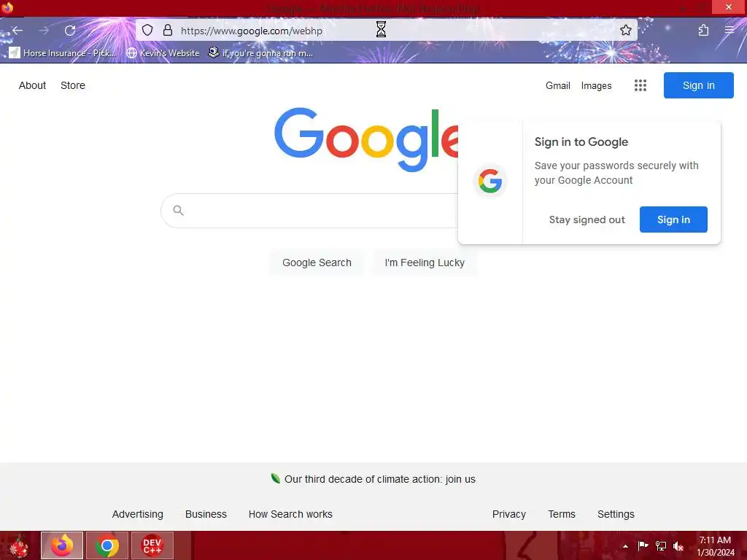Open network tray icon
The width and height of the screenshot is (747, 560).
pos(661,546)
